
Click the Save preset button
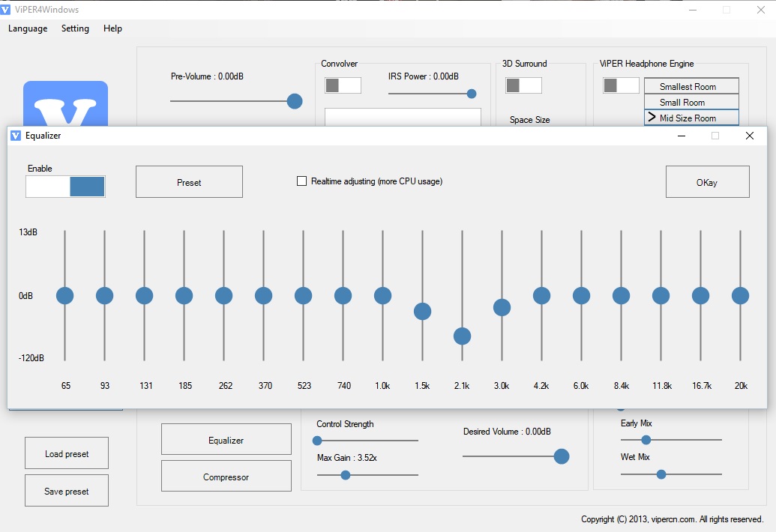point(67,491)
